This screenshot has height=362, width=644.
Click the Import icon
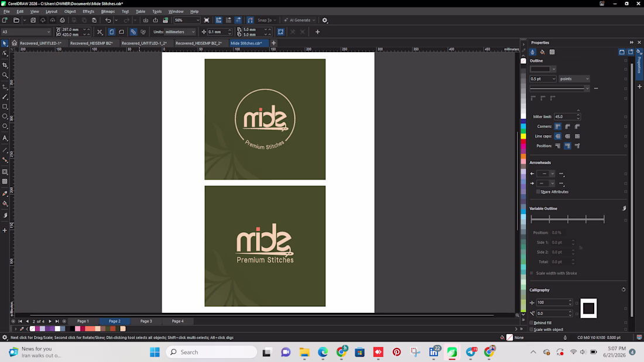tap(145, 20)
